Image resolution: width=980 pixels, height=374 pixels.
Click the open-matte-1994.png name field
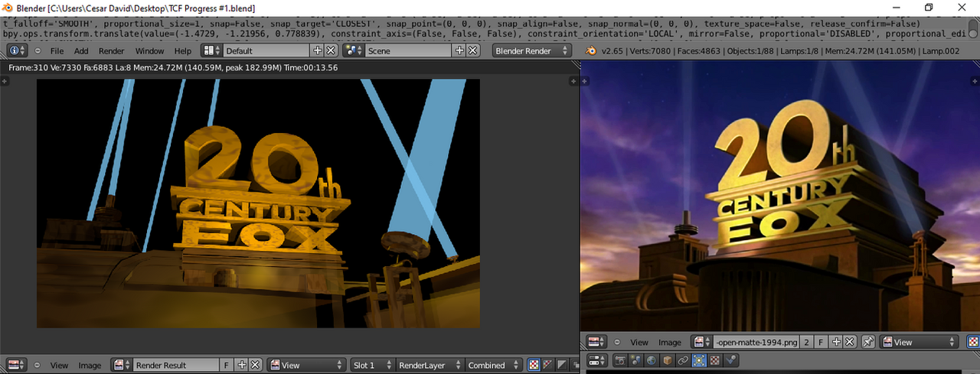click(756, 342)
